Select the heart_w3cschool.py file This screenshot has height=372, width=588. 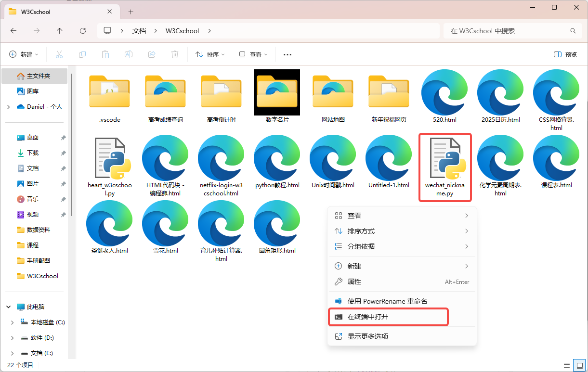(109, 166)
